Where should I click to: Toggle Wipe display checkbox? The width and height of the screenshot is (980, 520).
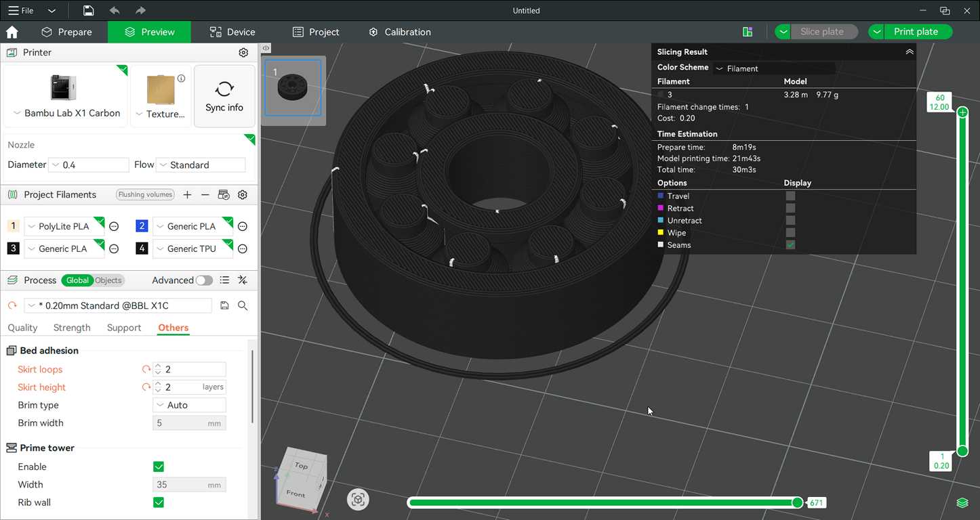(790, 232)
